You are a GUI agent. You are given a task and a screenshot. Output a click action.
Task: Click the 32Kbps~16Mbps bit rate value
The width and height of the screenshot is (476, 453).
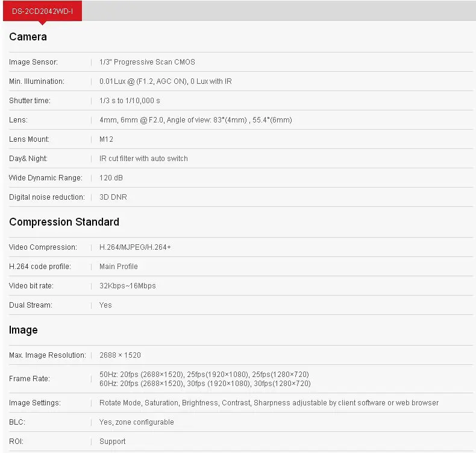coord(128,286)
